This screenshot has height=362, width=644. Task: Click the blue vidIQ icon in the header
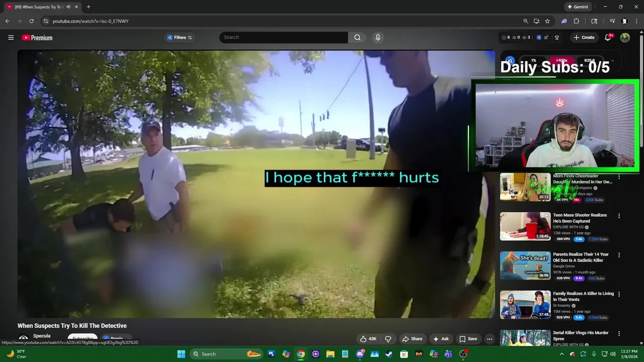pos(539,38)
